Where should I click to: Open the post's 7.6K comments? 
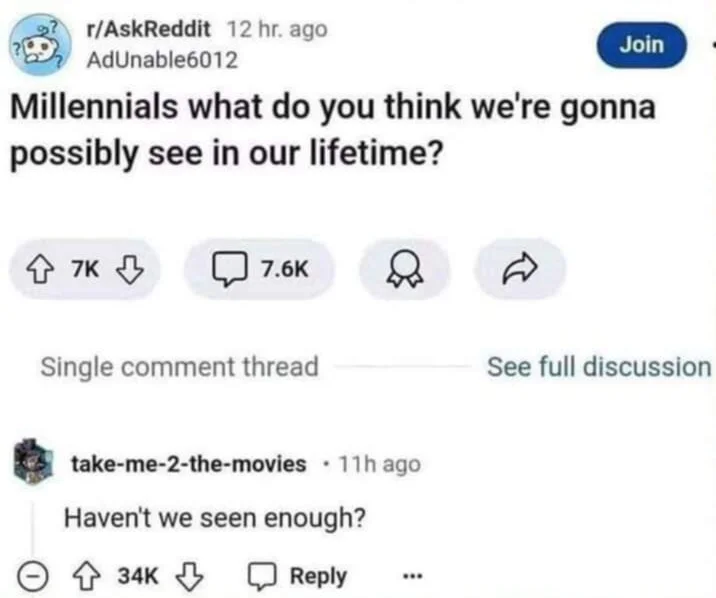coord(254,269)
